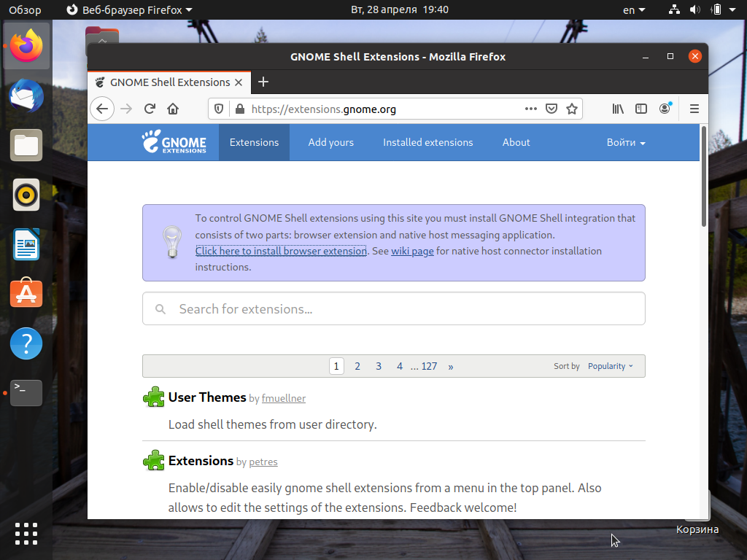Open en keyboard layout menu

[x=634, y=9]
